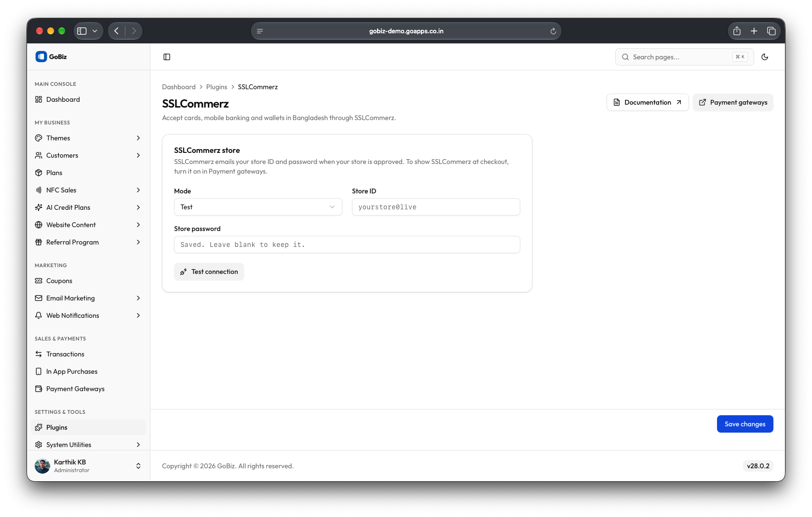Viewport: 812px width, 517px height.
Task: Click the System Utilities gear icon
Action: coord(39,445)
